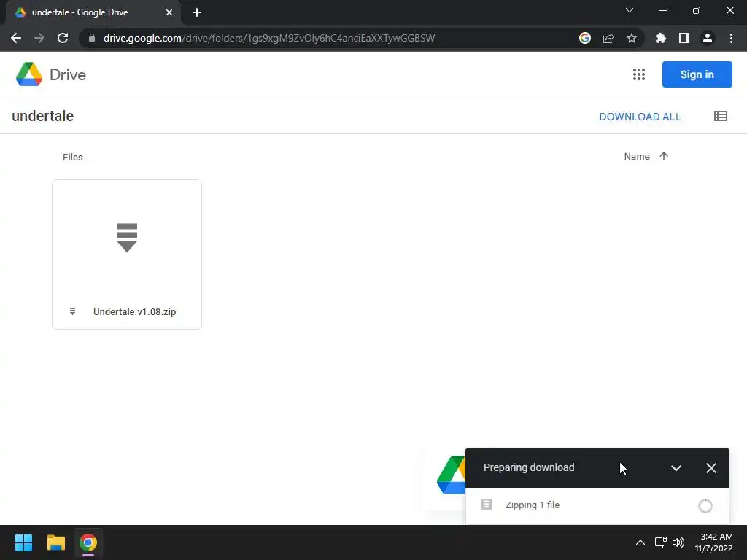Open a new browser tab
Viewport: 747px width, 560px height.
(x=197, y=12)
